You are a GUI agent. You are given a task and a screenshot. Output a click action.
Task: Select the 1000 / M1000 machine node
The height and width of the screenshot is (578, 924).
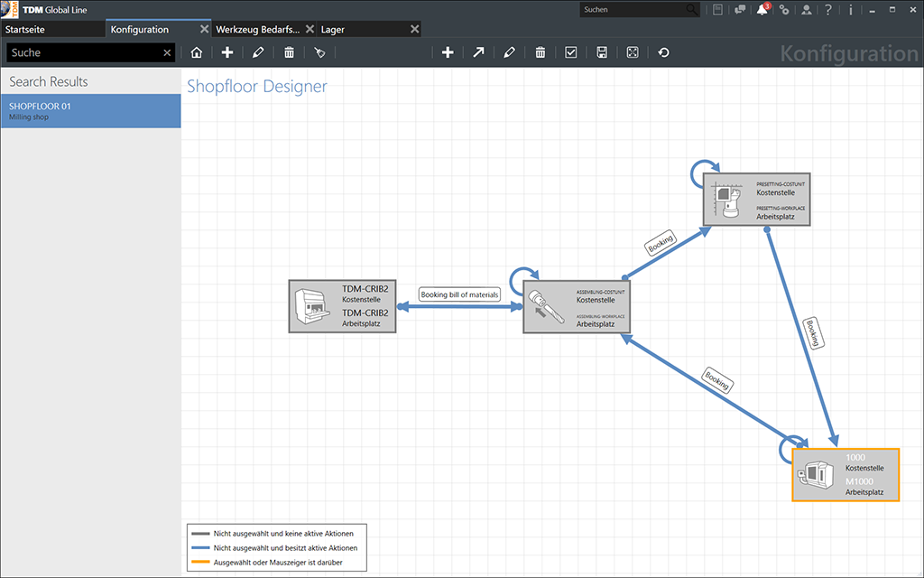(845, 475)
